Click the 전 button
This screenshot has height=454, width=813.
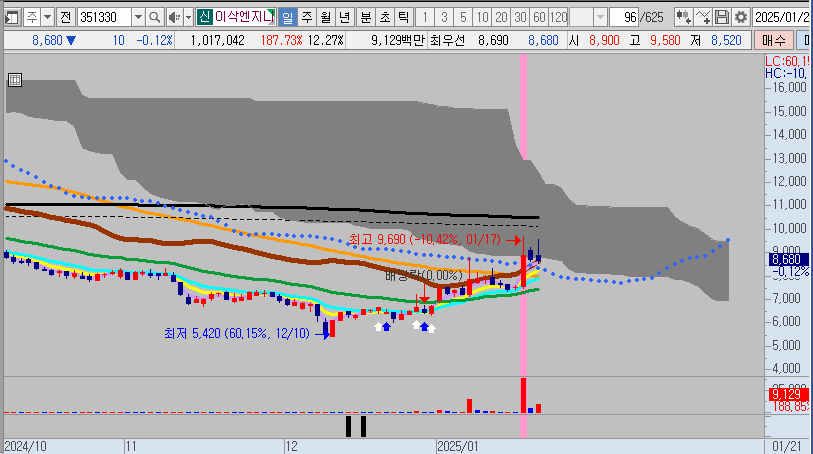pyautogui.click(x=65, y=17)
